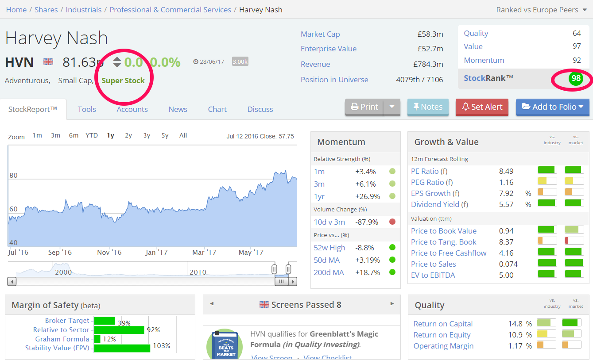Click the 50d MA link

click(x=327, y=260)
